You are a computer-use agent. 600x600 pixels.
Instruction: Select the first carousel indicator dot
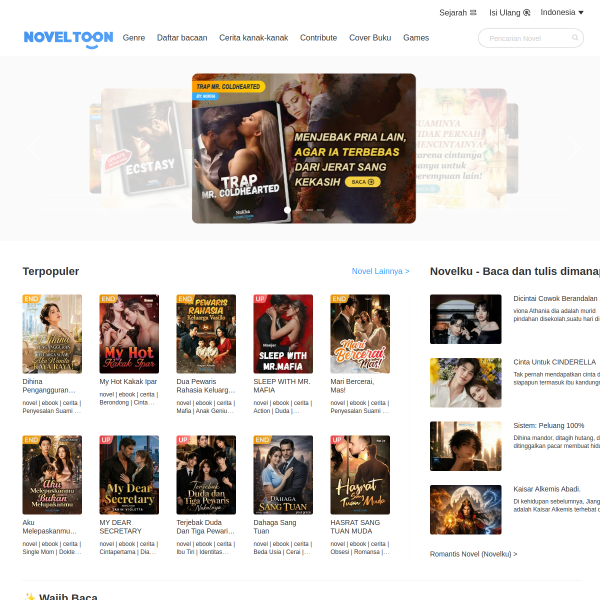pyautogui.click(x=287, y=210)
